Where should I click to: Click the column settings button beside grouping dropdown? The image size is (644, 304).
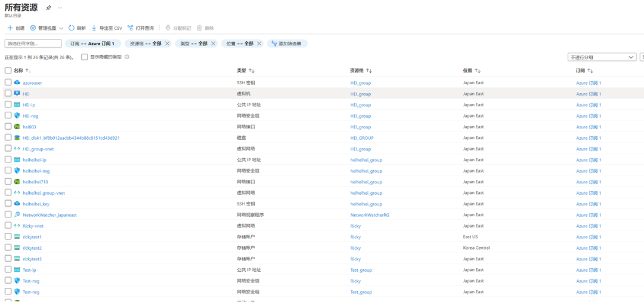click(x=642, y=57)
